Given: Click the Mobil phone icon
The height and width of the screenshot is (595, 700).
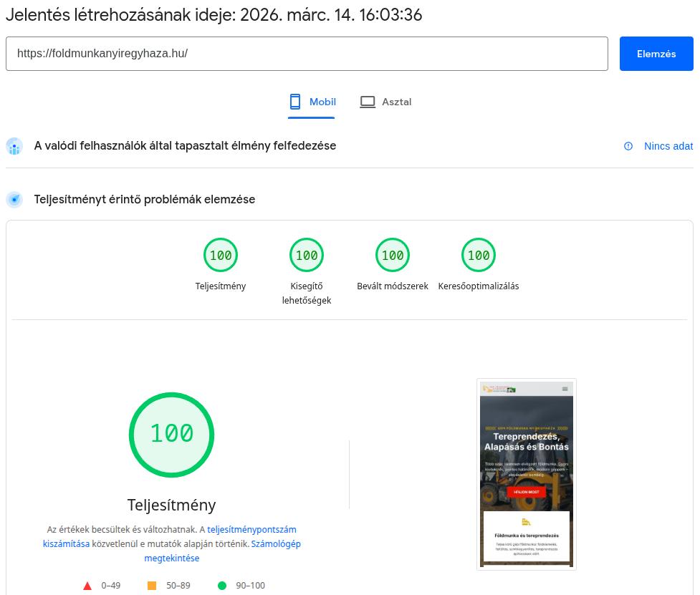Looking at the screenshot, I should (295, 102).
